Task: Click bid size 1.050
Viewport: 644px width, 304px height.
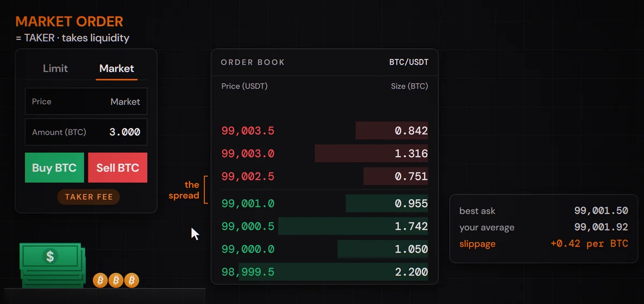Action: click(411, 249)
